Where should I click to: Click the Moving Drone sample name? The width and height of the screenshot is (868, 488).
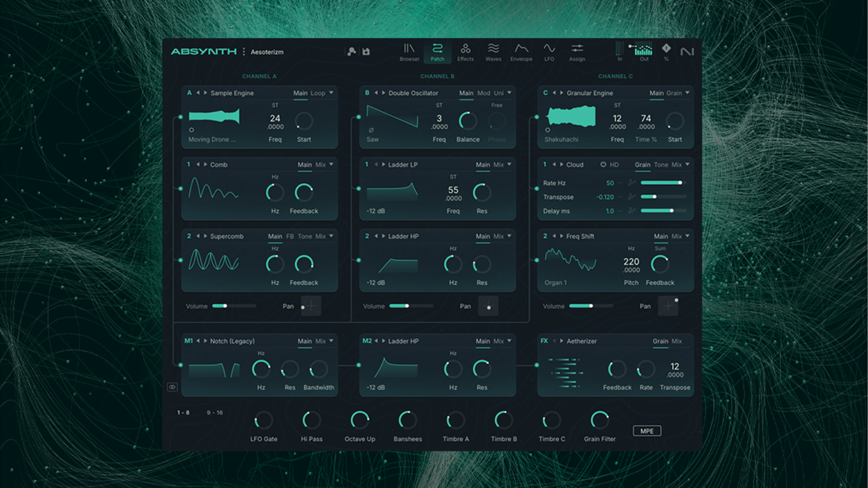212,139
